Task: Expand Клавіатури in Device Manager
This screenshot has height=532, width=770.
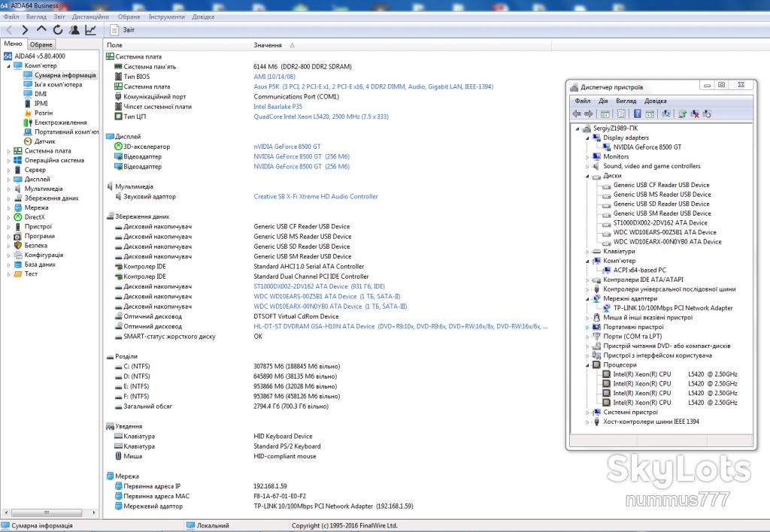Action: [x=587, y=252]
